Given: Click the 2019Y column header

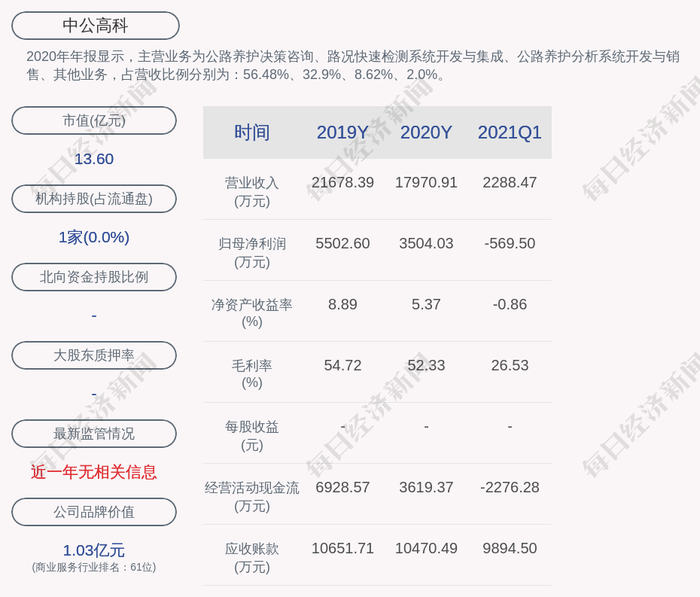Looking at the screenshot, I should (x=342, y=132).
